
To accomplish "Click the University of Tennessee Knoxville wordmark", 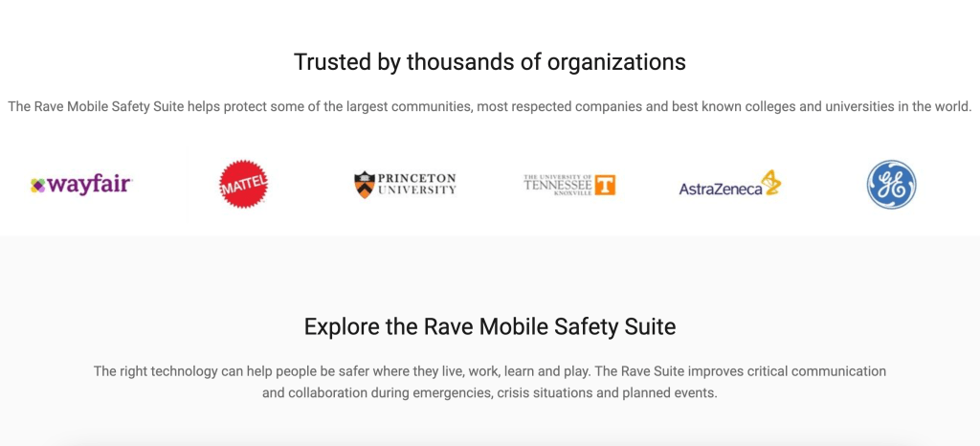I will [x=558, y=184].
